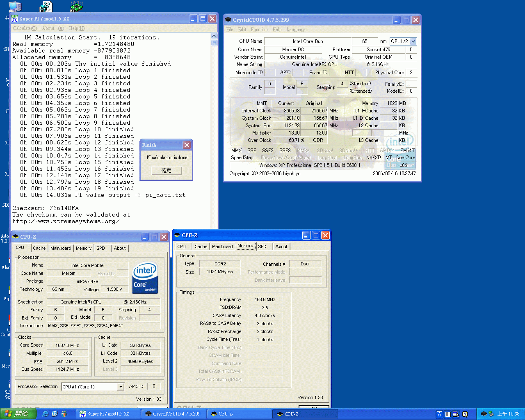Click the Start button on the taskbar
This screenshot has width=525, height=420.
pos(18,414)
